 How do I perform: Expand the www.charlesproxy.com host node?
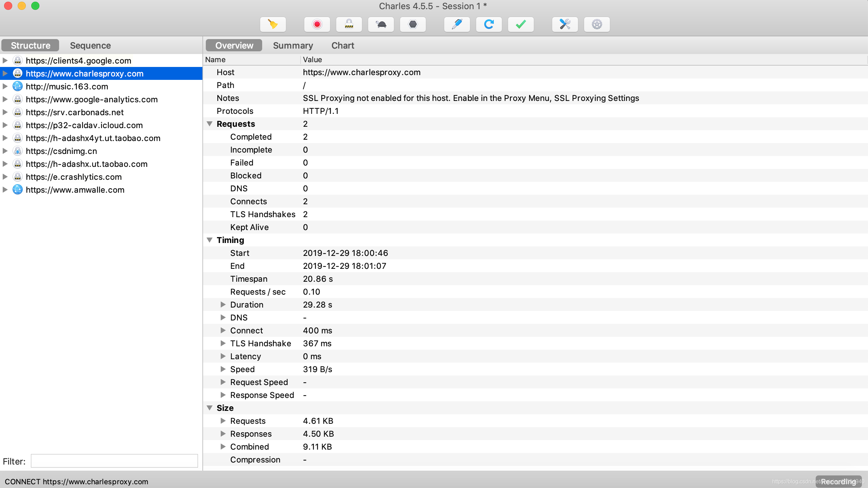pyautogui.click(x=5, y=73)
